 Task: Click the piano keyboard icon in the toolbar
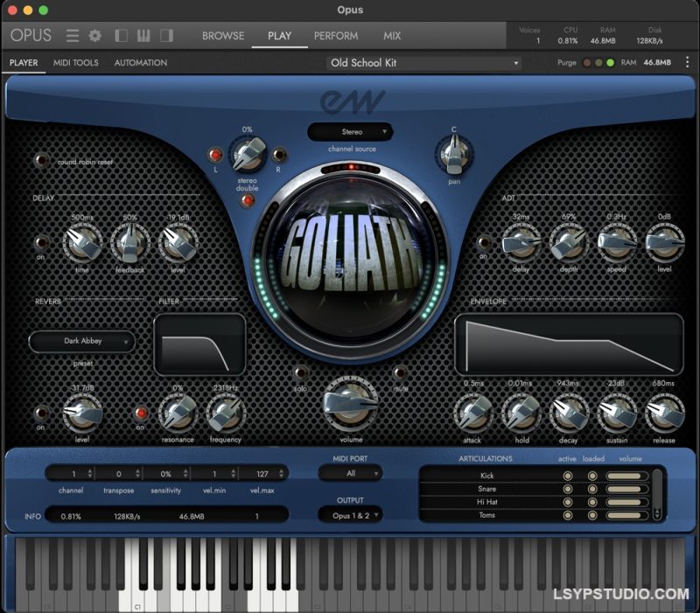point(143,35)
